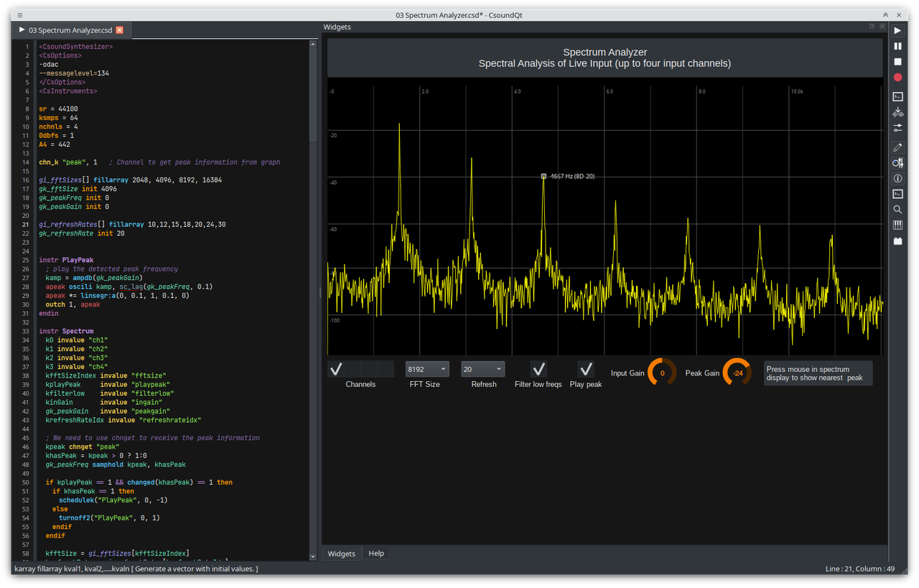Click the editor scrollbar up arrow
Screen dimensions: 919x588
click(313, 45)
